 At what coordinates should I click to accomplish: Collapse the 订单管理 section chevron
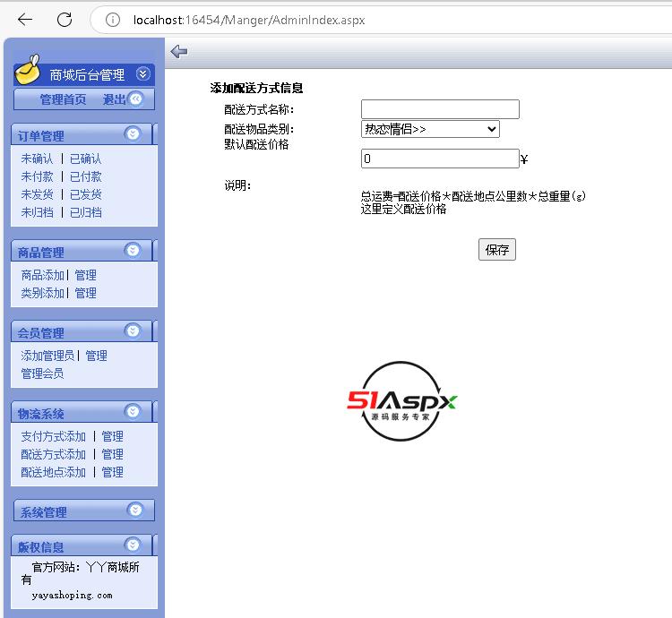pos(133,133)
